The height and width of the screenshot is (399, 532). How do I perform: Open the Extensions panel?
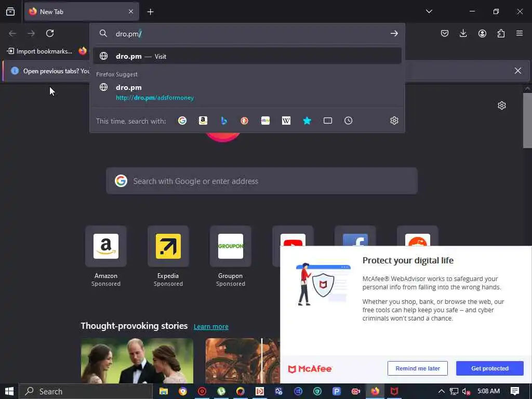501,33
